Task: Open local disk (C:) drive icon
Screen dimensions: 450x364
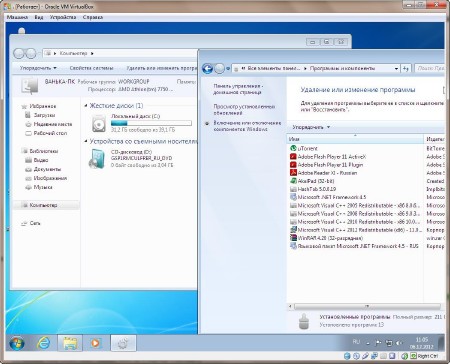Action: [x=99, y=123]
